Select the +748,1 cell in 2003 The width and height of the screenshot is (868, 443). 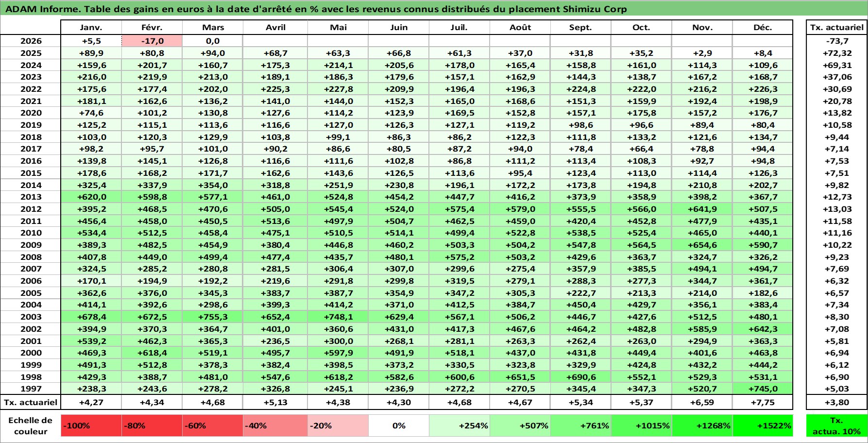point(338,317)
